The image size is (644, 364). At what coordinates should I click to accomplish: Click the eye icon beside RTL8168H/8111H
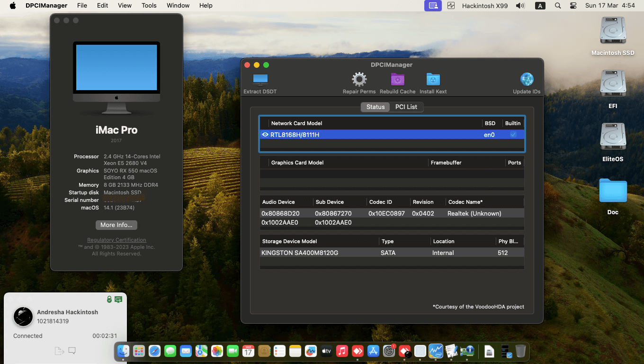265,135
